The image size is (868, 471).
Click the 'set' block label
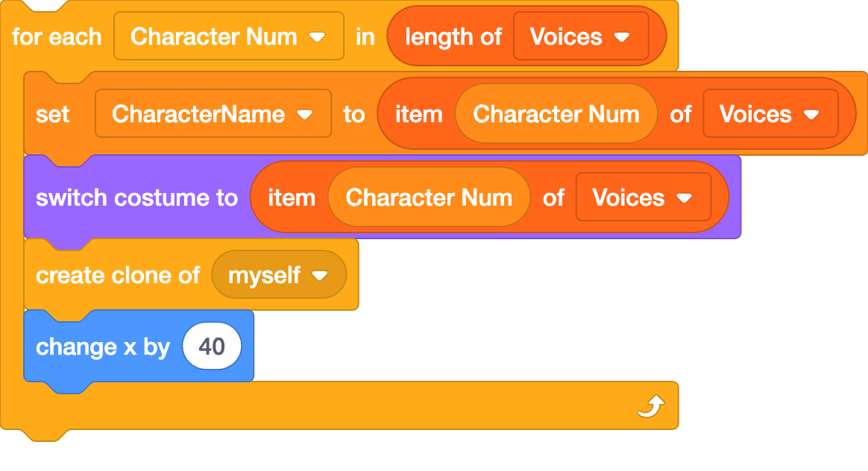(52, 114)
